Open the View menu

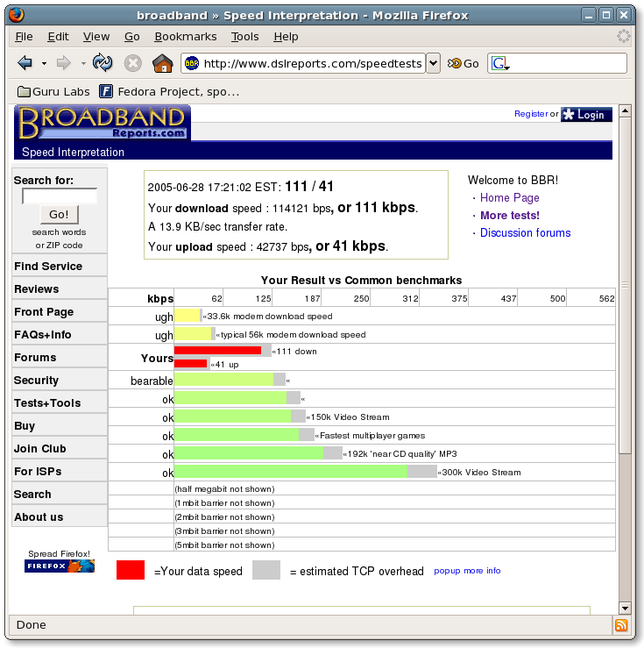96,37
